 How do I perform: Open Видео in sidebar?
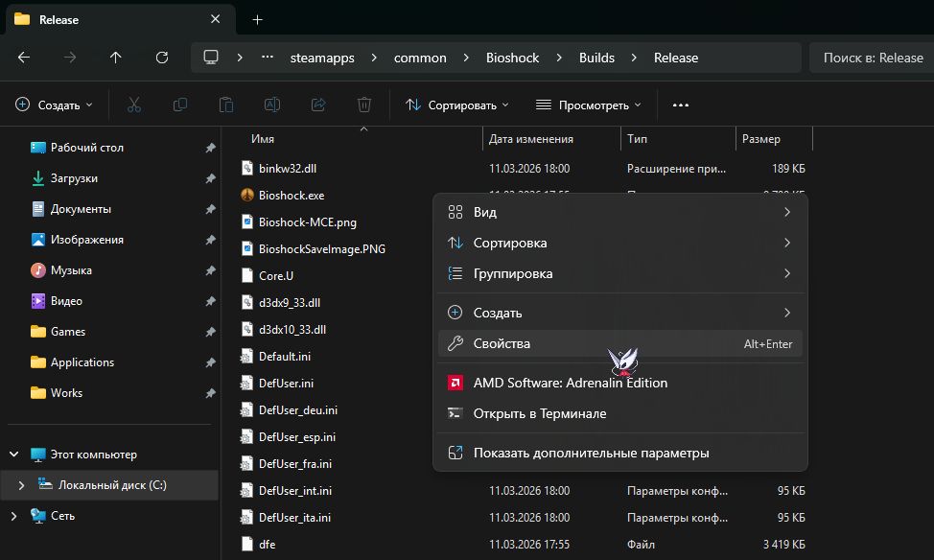pos(66,301)
